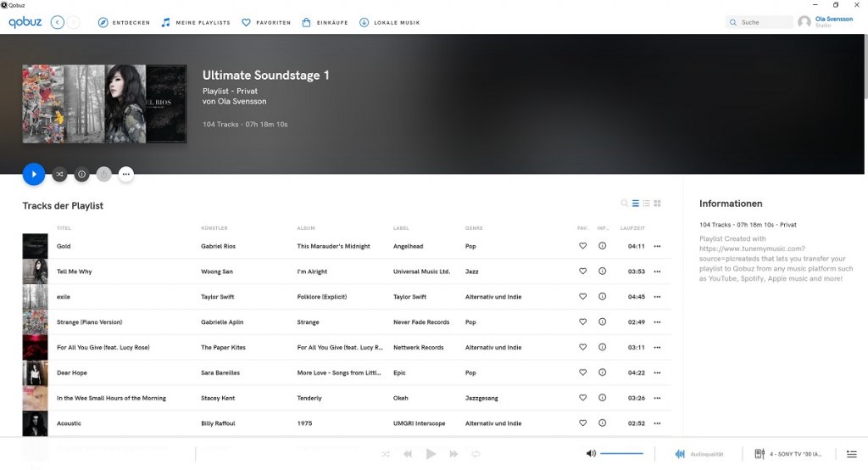Show info for Strange (Piano Version)

[x=603, y=322]
